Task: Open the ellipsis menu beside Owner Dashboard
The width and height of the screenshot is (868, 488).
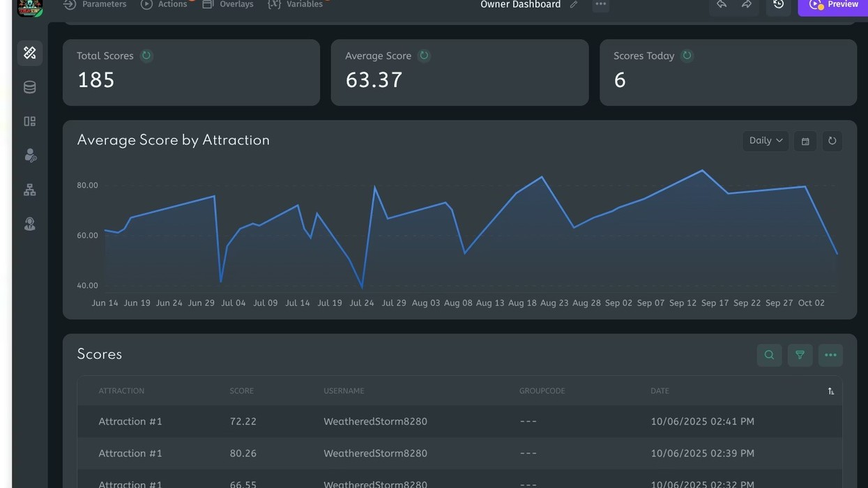Action: 600,4
